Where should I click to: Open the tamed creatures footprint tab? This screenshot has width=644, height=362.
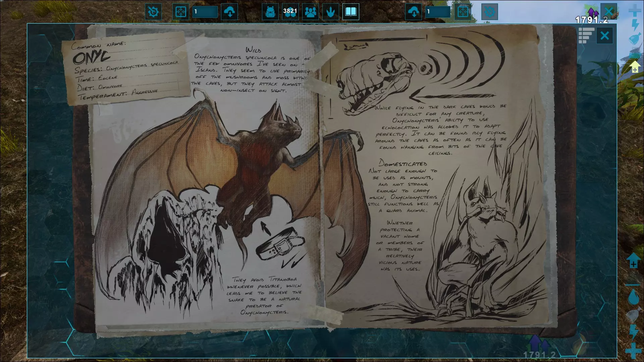(331, 12)
